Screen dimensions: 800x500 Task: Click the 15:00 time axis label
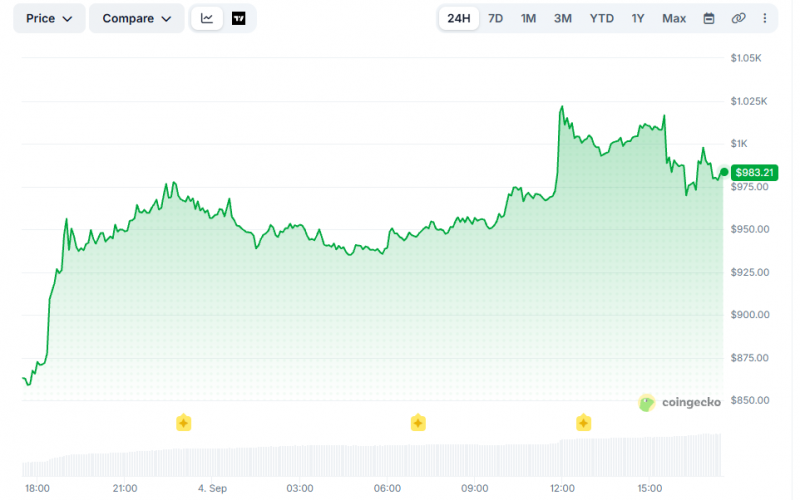[649, 488]
